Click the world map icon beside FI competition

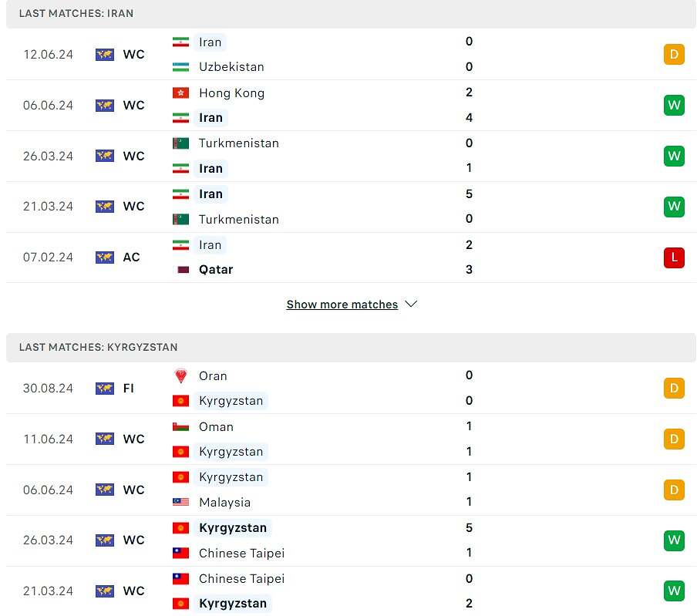coord(105,389)
